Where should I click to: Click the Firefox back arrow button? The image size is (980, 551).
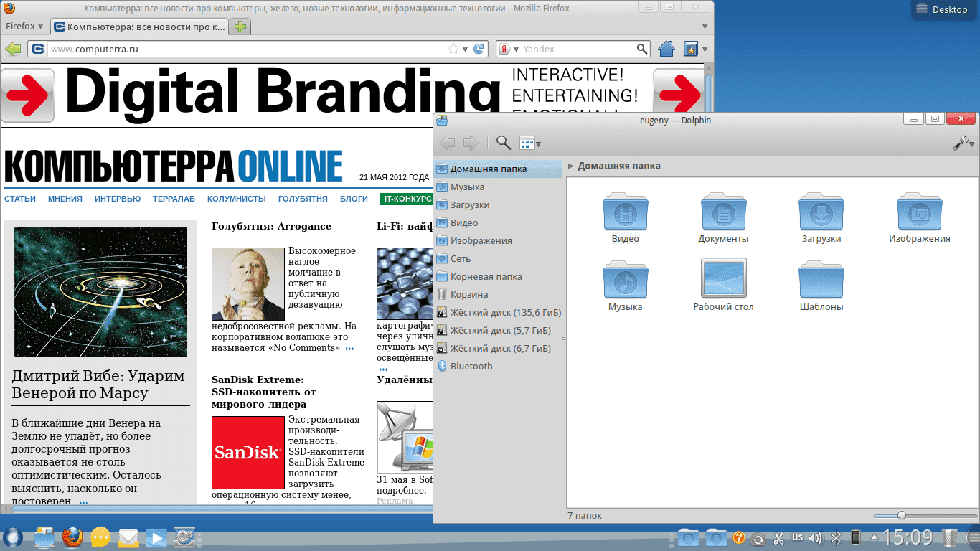click(13, 49)
